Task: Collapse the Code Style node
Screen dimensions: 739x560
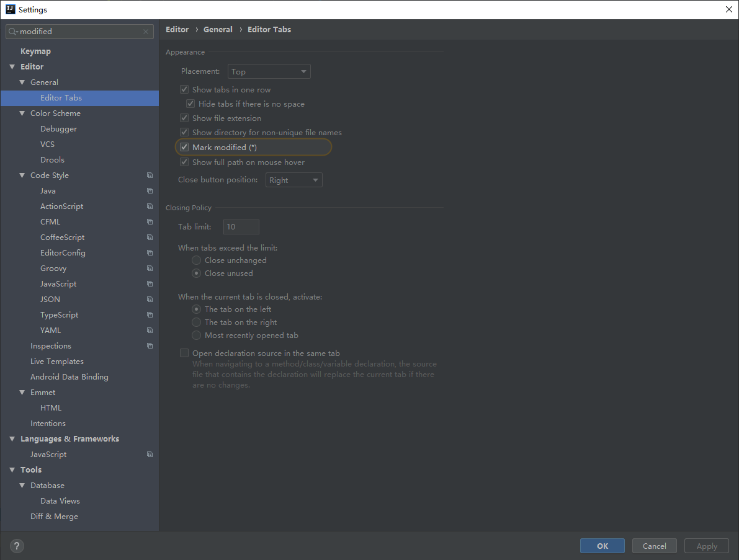Action: [22, 176]
